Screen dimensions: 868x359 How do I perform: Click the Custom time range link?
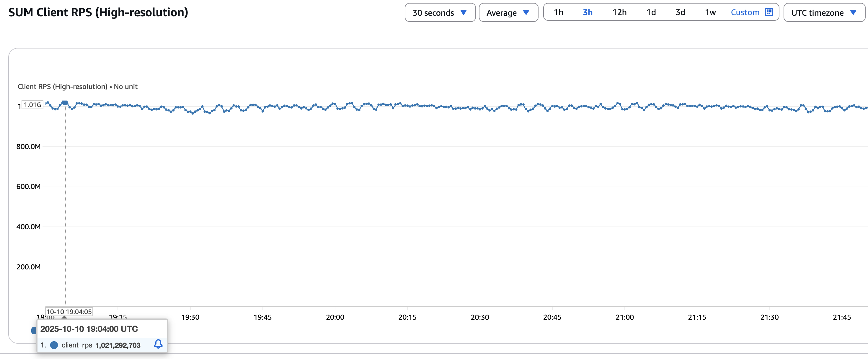745,12
